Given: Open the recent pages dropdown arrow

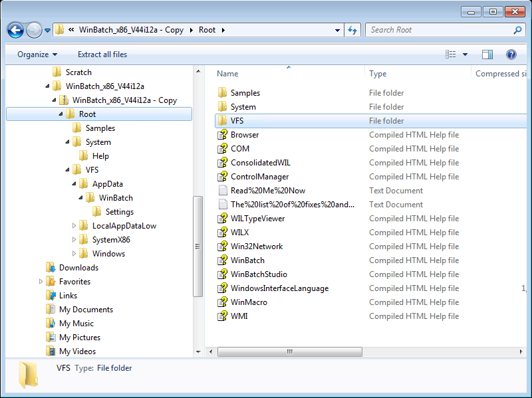Looking at the screenshot, I should (47, 31).
